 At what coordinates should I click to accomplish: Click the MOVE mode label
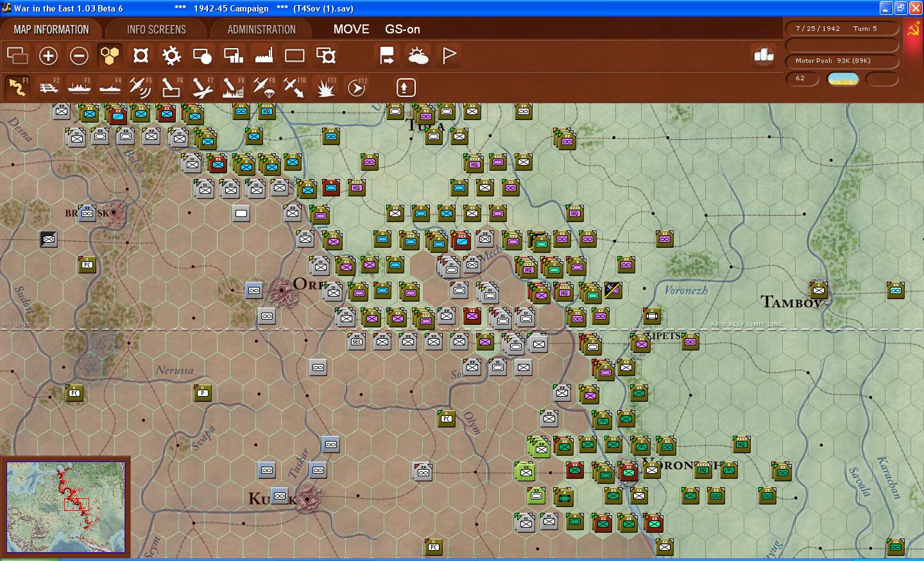pos(352,30)
